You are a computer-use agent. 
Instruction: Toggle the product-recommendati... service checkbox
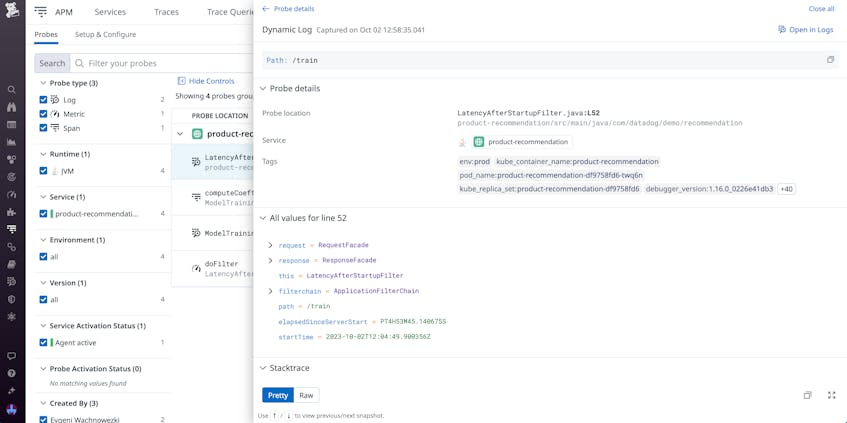(x=43, y=214)
